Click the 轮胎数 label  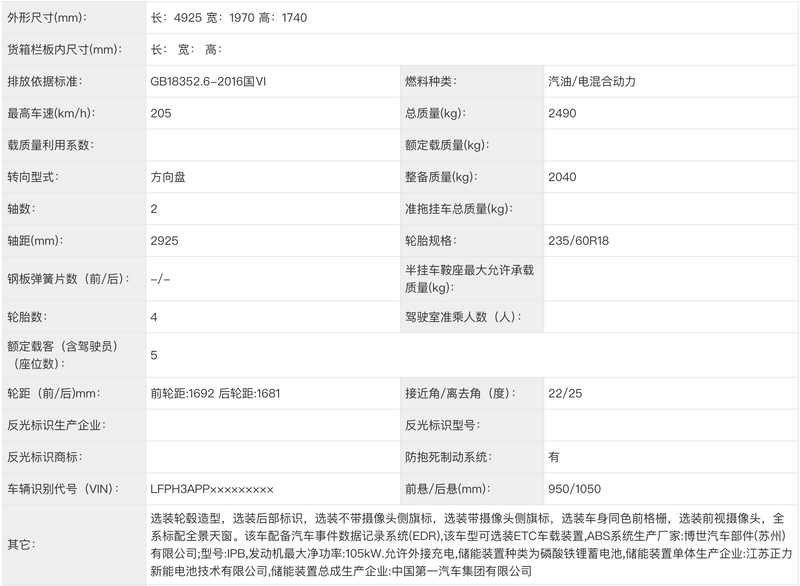point(27,317)
